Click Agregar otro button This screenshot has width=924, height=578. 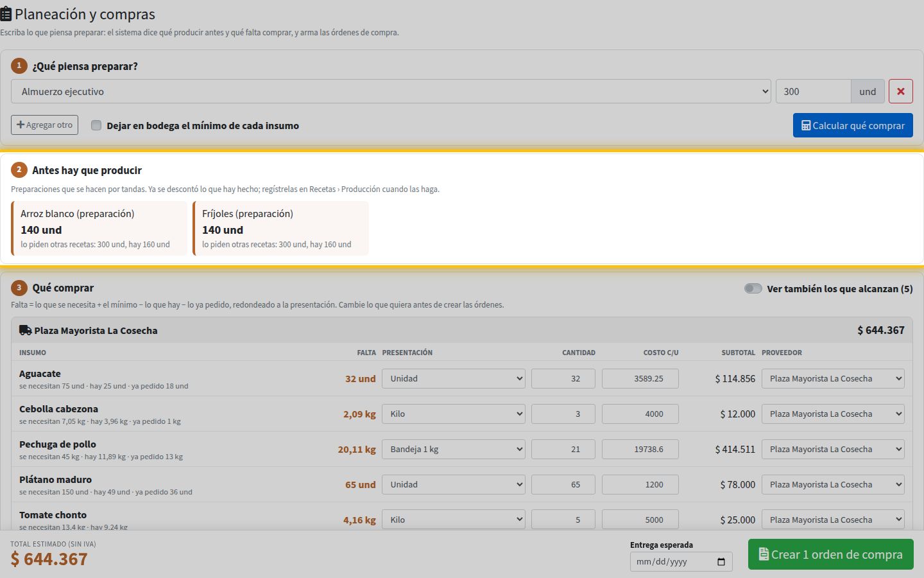44,125
